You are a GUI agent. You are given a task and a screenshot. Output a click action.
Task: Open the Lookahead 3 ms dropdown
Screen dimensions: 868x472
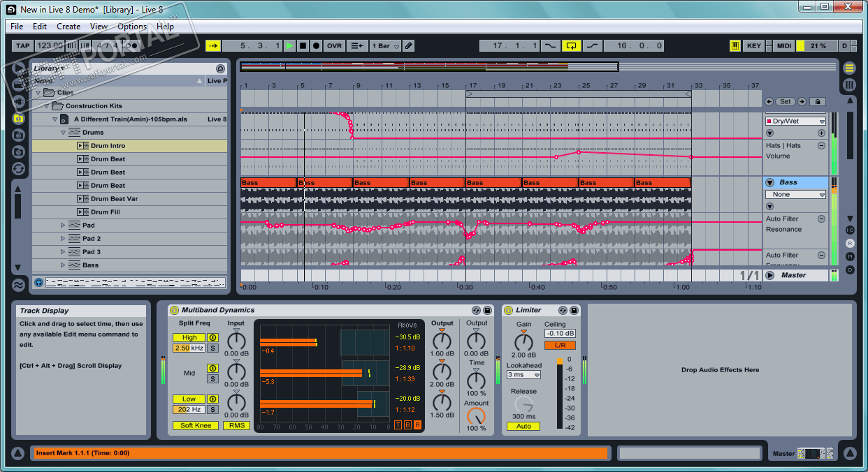click(x=523, y=375)
